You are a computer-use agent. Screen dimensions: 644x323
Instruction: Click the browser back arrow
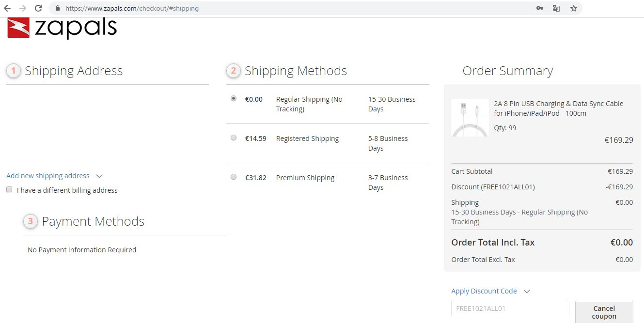[7, 8]
